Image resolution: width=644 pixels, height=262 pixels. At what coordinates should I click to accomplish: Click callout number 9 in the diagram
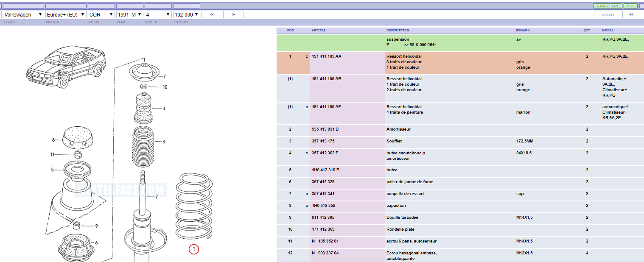[96, 226]
